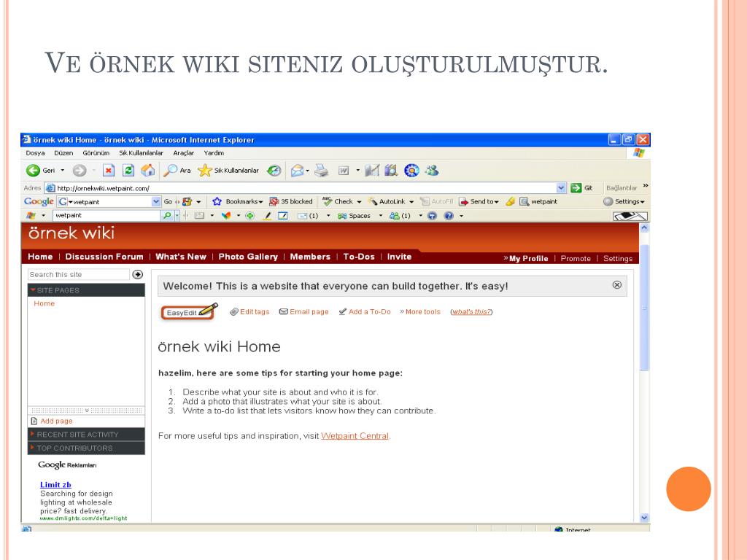This screenshot has width=747, height=560.
Task: Click AutoLink in Google toolbar
Action: 387,201
